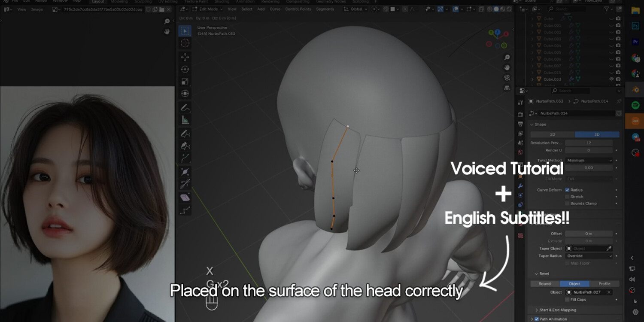Expand the Start & End Mapping panel
The width and height of the screenshot is (644, 322).
click(x=557, y=310)
